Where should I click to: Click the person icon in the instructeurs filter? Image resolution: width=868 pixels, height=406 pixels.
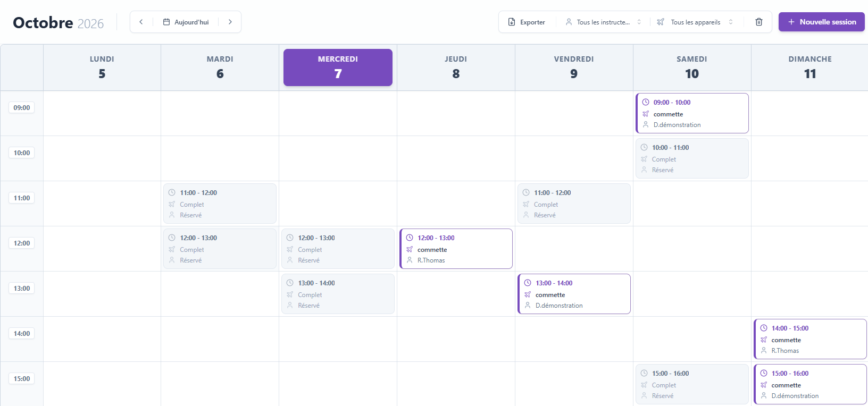[x=569, y=22]
